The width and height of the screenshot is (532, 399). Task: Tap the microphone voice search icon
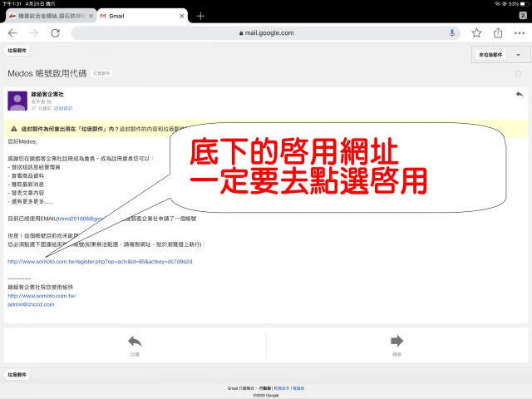tap(452, 32)
